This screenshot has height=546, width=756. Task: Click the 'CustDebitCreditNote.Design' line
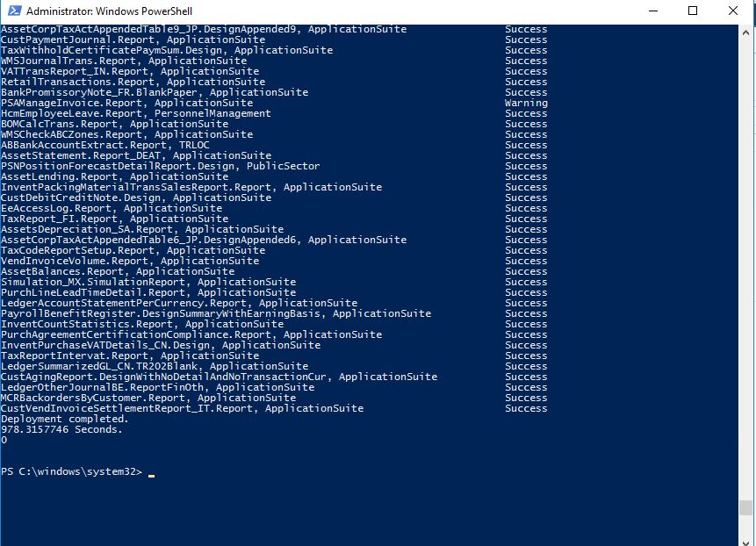click(x=136, y=198)
